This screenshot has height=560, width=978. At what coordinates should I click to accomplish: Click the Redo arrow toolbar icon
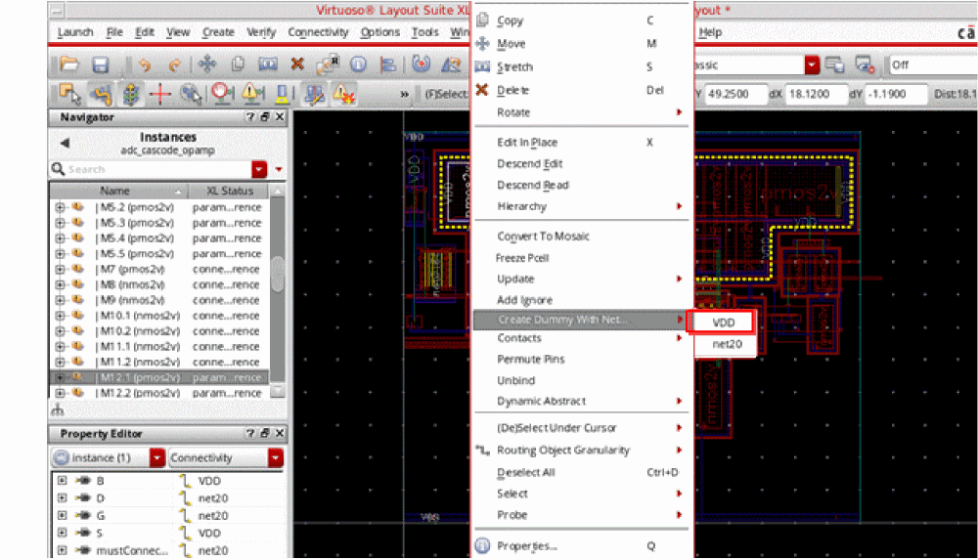[x=175, y=65]
